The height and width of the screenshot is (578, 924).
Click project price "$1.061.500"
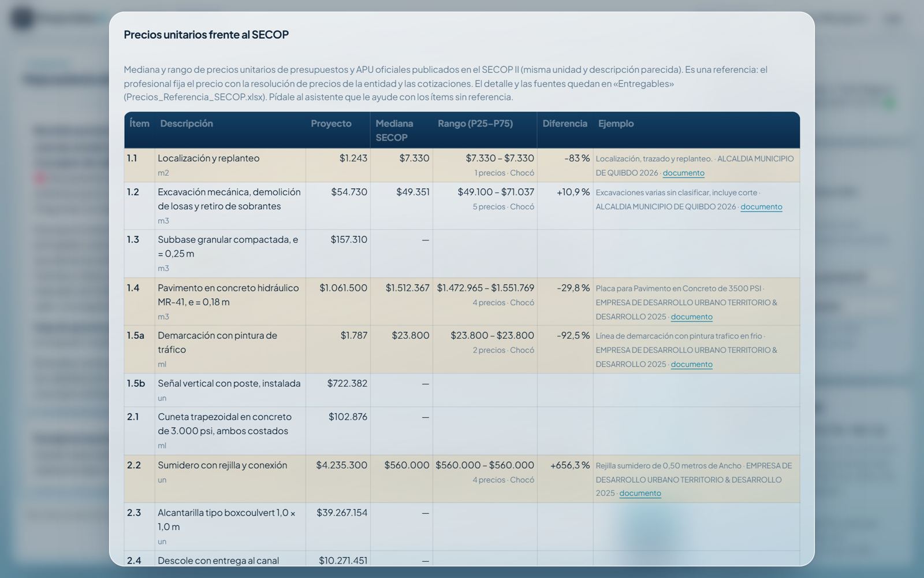click(344, 288)
